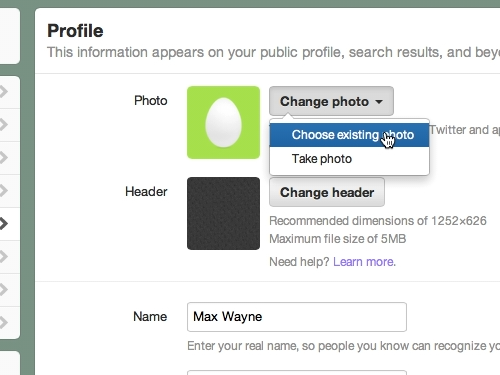Open the sidebar chevron just below active row
The width and height of the screenshot is (500, 375).
[x=3, y=257]
